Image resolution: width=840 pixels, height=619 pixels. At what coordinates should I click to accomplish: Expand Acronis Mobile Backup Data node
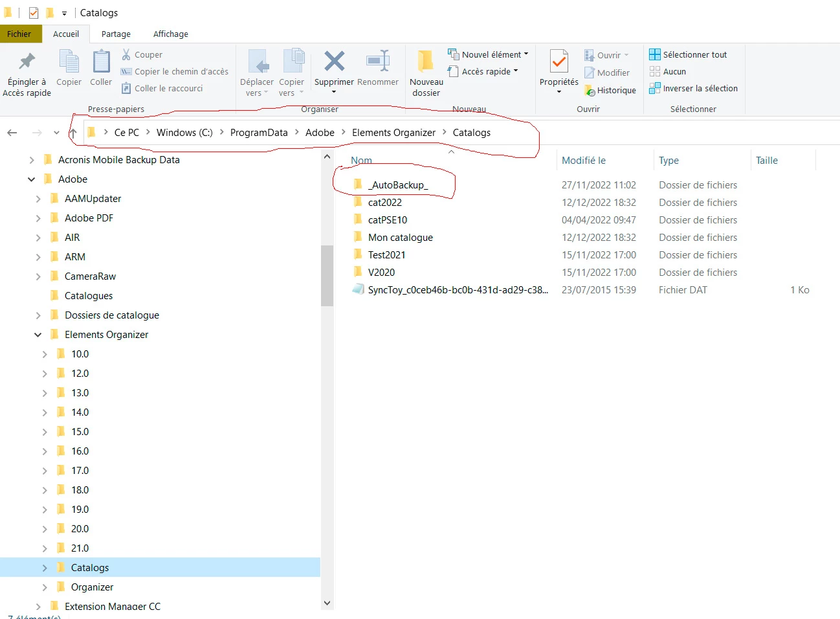[32, 160]
